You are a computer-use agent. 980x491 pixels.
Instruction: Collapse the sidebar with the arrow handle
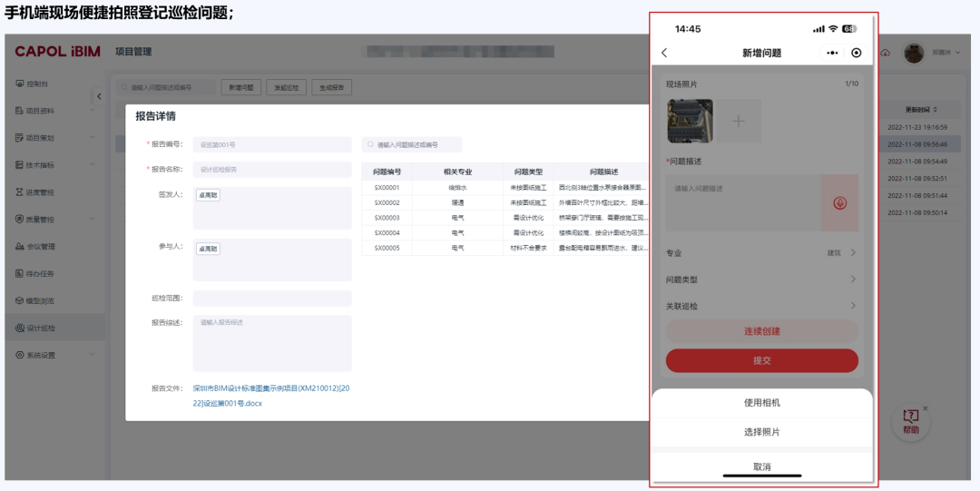click(x=99, y=96)
